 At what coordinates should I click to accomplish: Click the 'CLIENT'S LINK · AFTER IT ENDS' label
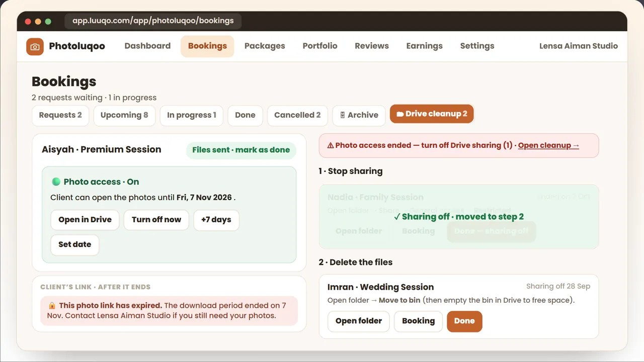96,287
